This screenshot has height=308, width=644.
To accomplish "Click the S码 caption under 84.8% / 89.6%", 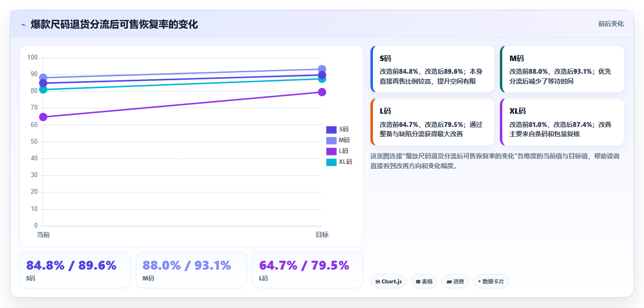I will (31, 278).
